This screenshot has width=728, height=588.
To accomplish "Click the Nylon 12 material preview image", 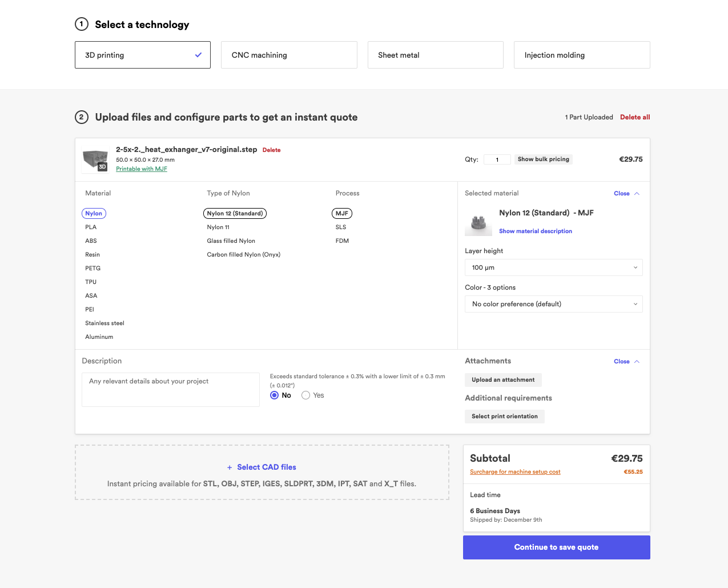I will click(x=478, y=223).
